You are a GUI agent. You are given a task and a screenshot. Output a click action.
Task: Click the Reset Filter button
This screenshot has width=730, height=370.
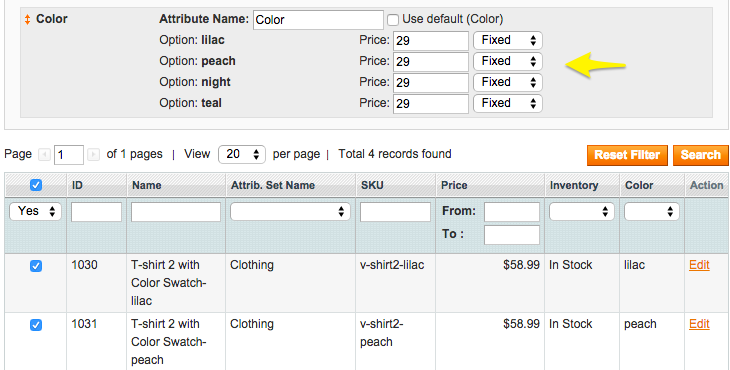pos(627,155)
